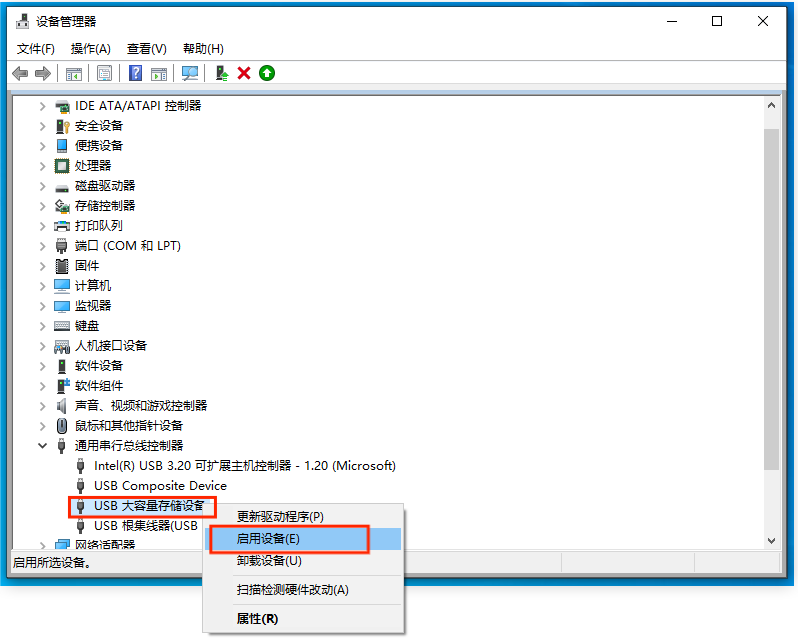Click the 端口 (COM 和 LPT) icon
798x639 pixels.
pos(62,246)
